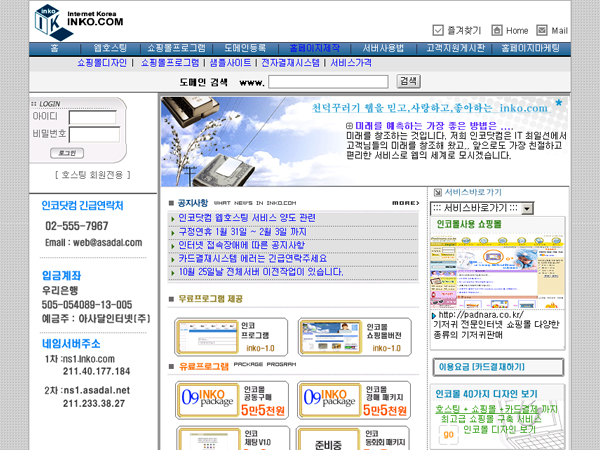Open notice 10월 25일날 전체서버 이전작업
The image size is (600, 450).
point(261,272)
